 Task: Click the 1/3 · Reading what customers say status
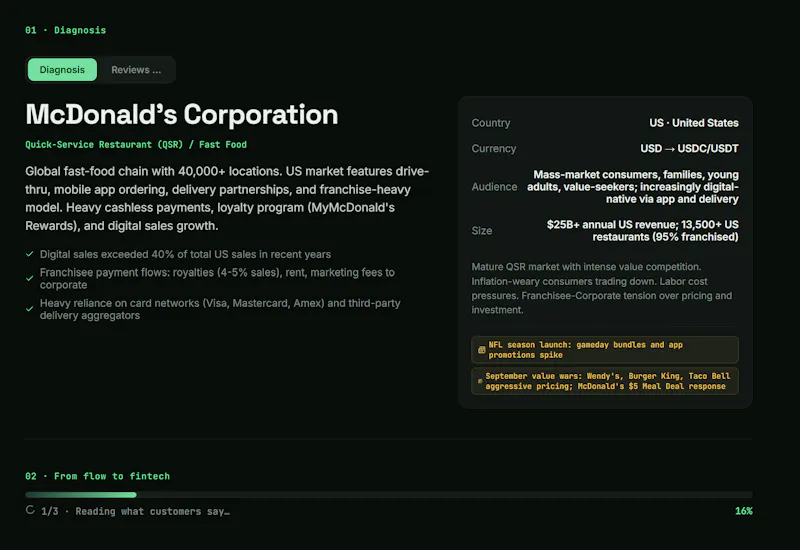click(x=136, y=511)
